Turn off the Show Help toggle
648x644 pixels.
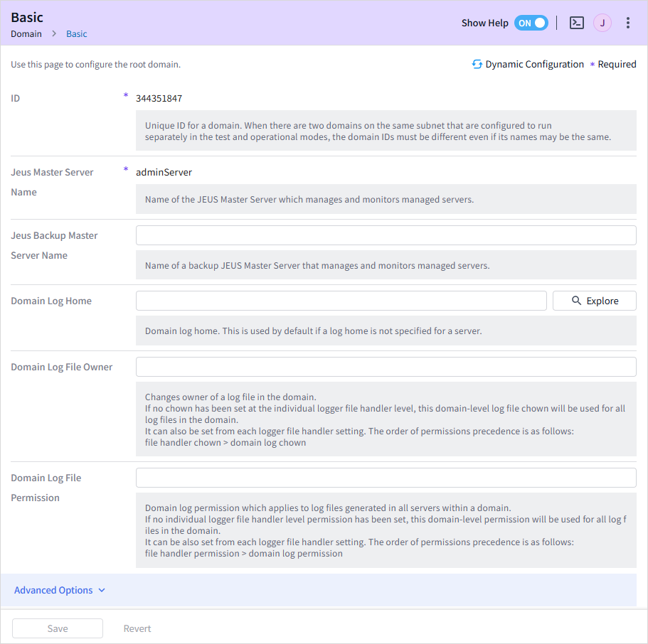click(x=531, y=23)
